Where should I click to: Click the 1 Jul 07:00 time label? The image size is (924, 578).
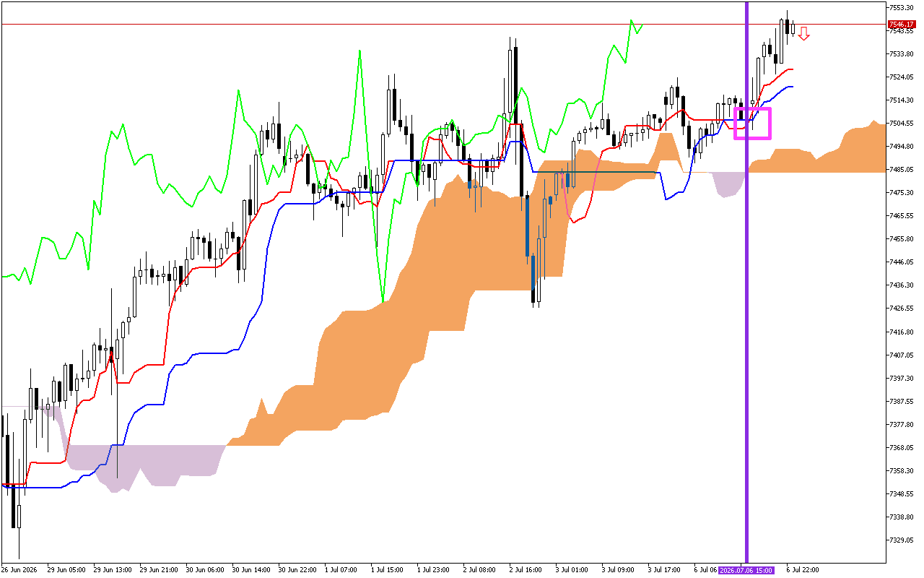click(x=339, y=570)
